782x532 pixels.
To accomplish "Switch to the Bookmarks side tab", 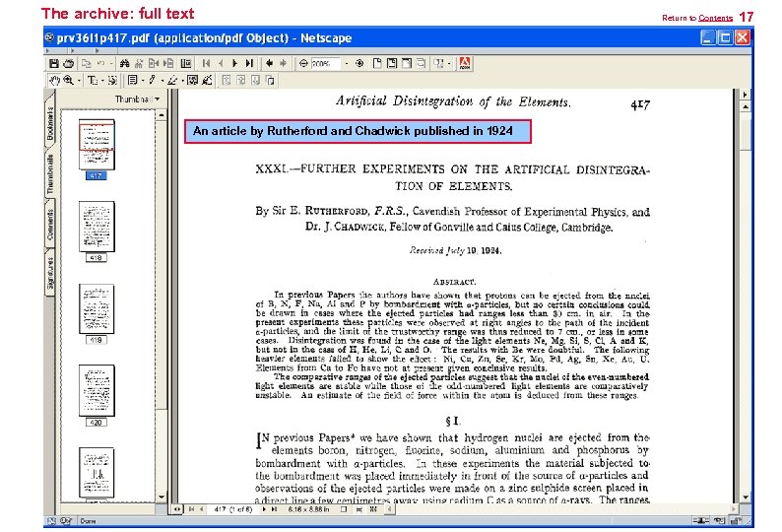I will (x=50, y=123).
